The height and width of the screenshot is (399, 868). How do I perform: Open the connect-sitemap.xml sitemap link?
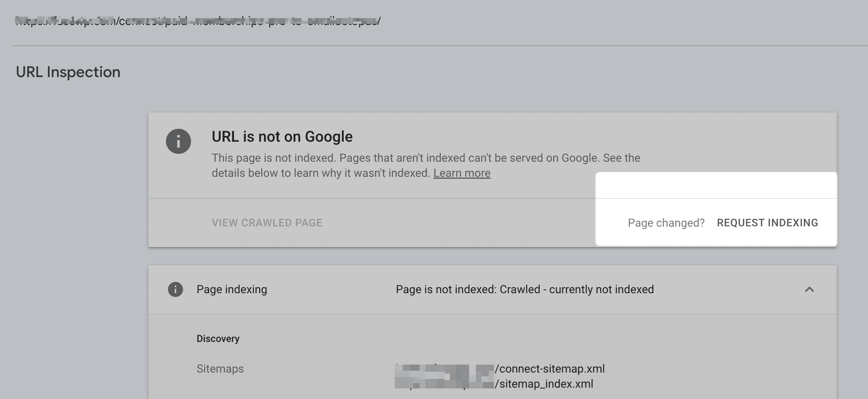551,369
